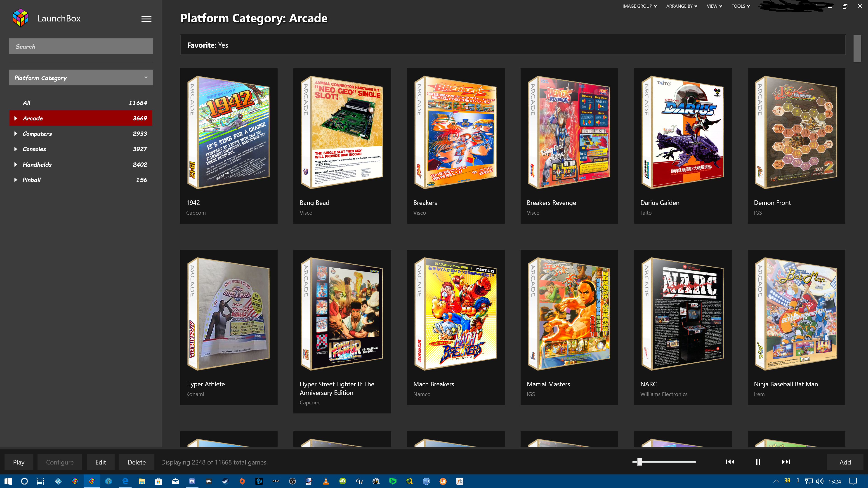
Task: Open Battle.net from the taskbar
Action: pos(259,481)
